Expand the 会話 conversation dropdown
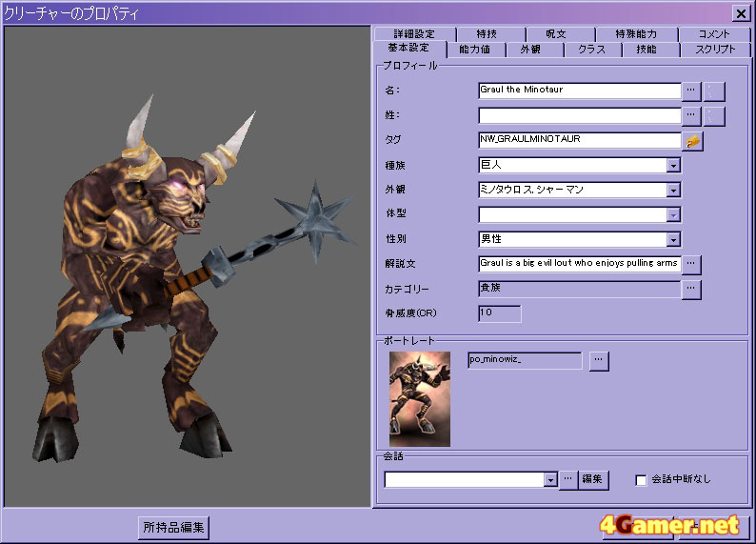 pos(550,479)
